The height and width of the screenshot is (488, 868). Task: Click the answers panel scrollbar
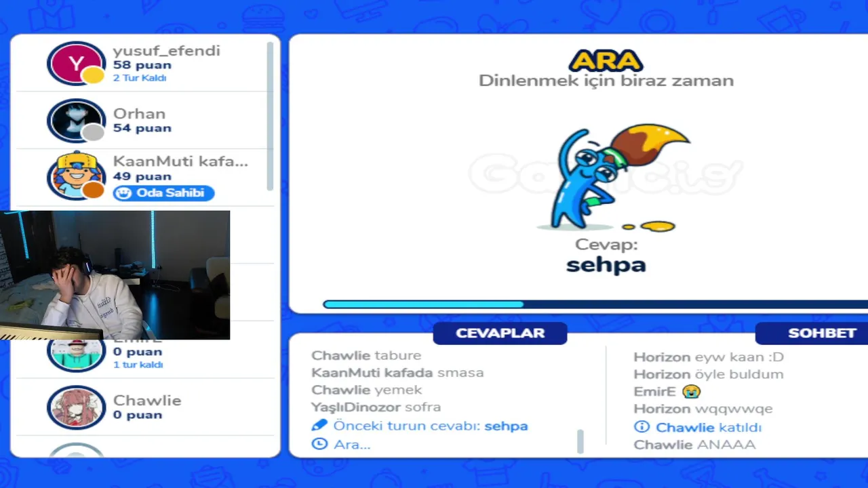point(580,441)
